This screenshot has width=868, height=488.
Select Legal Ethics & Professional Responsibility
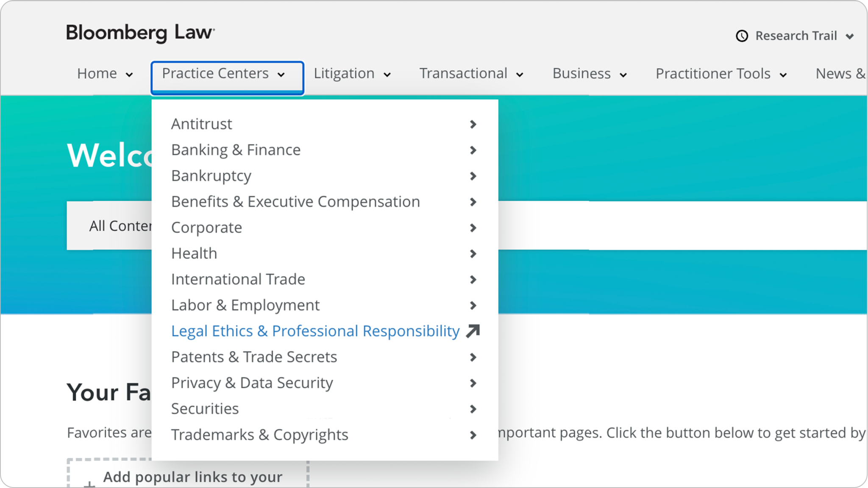pos(314,331)
